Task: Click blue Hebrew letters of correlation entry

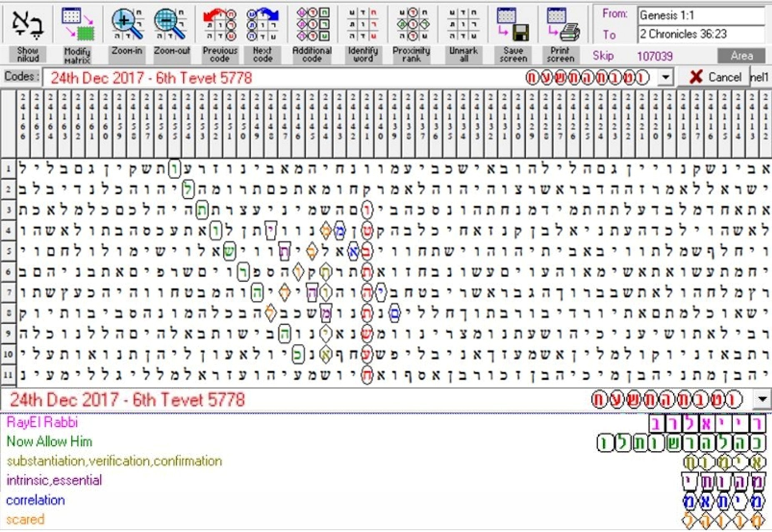Action: coord(724,501)
